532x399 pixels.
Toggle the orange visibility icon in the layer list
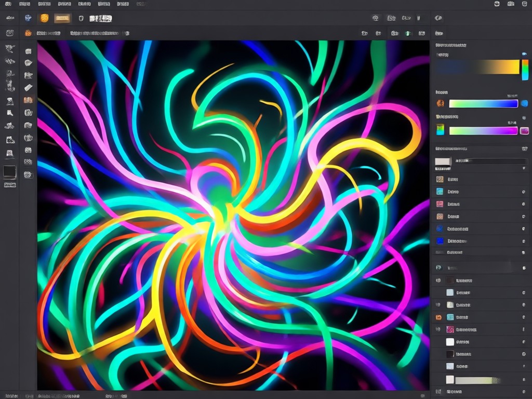coord(438,317)
